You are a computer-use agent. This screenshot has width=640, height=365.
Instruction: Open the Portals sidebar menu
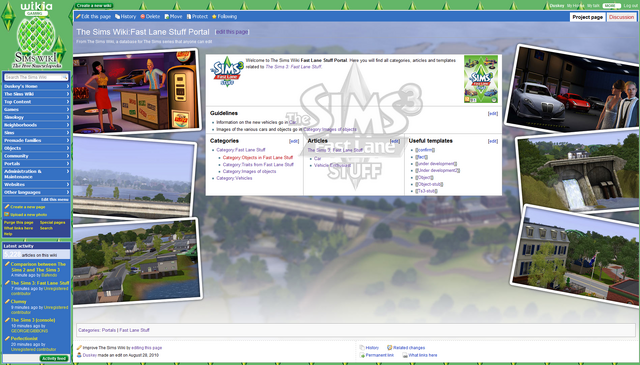[x=36, y=164]
